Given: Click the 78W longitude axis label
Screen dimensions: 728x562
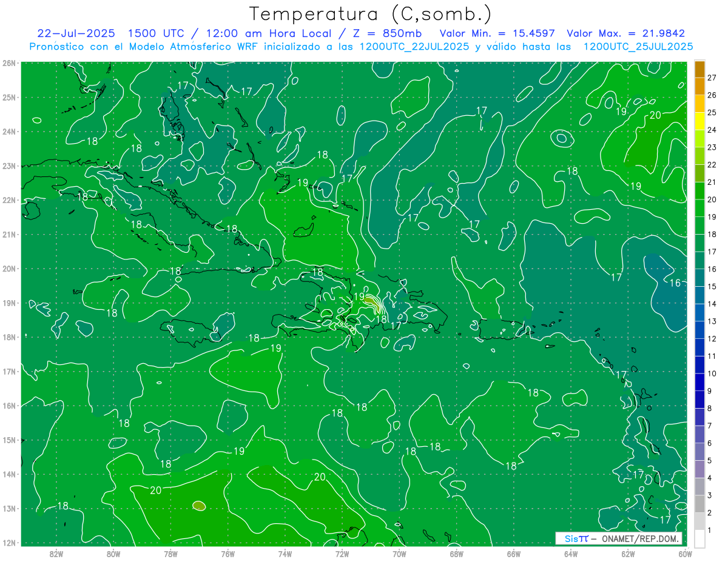Looking at the screenshot, I should [x=170, y=554].
